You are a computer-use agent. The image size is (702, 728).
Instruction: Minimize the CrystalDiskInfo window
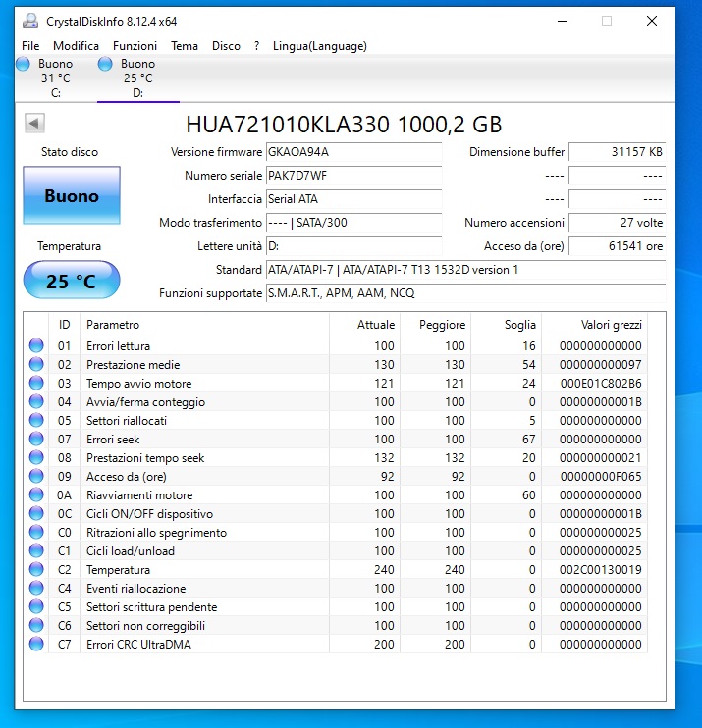pyautogui.click(x=563, y=21)
